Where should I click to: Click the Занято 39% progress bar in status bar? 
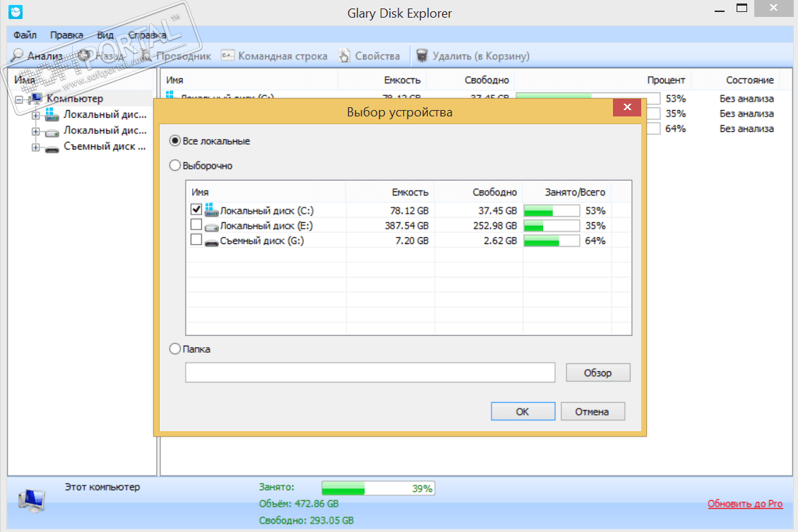pyautogui.click(x=378, y=488)
